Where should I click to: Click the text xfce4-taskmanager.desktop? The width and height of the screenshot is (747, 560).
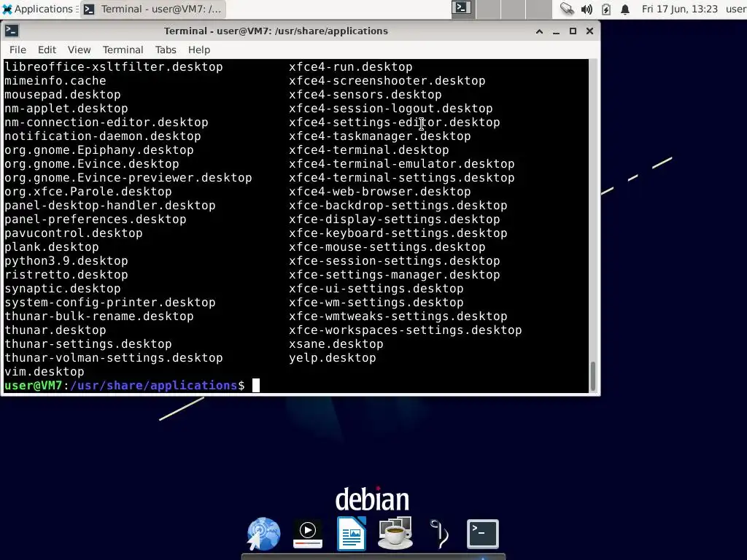click(379, 136)
